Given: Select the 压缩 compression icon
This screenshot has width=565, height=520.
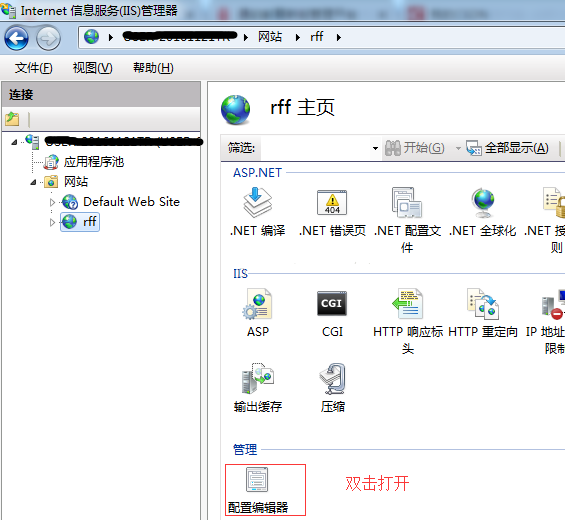Looking at the screenshot, I should coord(332,378).
